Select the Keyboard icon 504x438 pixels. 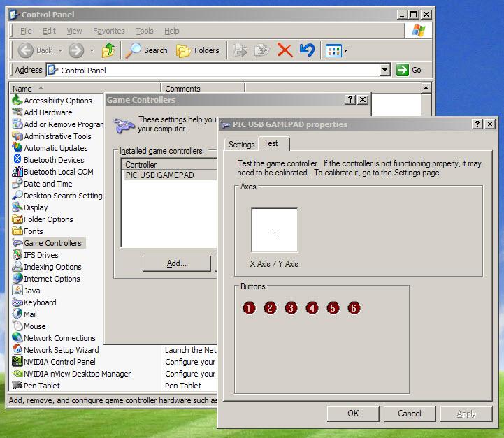pyautogui.click(x=17, y=302)
